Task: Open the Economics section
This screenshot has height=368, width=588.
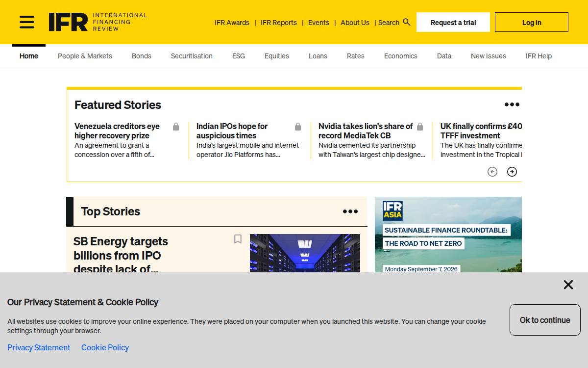Action: pyautogui.click(x=401, y=56)
